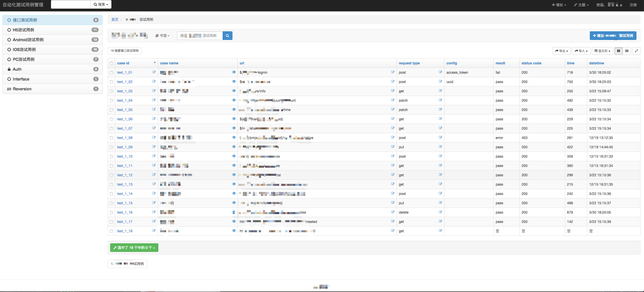This screenshot has width=644, height=292.
Task: Switch to thumbnail grid layout view
Action: coord(618,51)
